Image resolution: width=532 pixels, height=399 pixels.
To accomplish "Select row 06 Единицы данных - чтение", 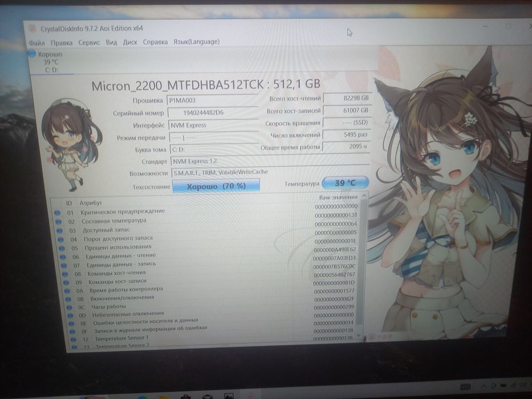I will click(x=209, y=254).
